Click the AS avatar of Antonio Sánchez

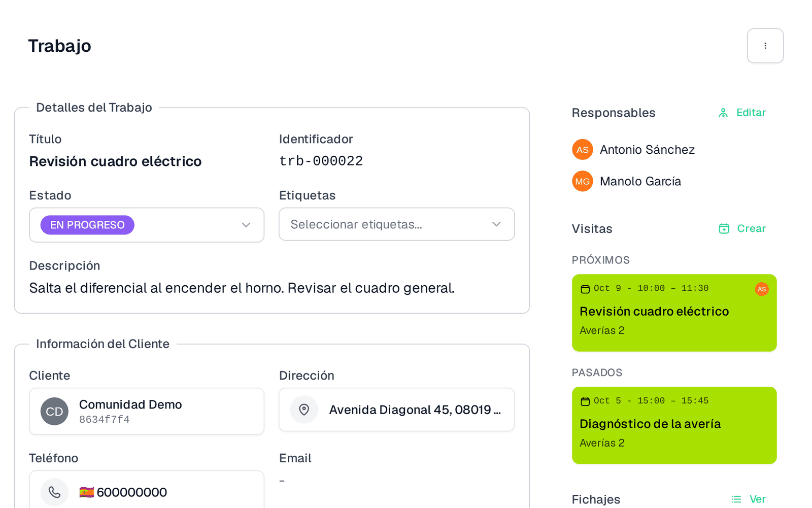pyautogui.click(x=583, y=150)
